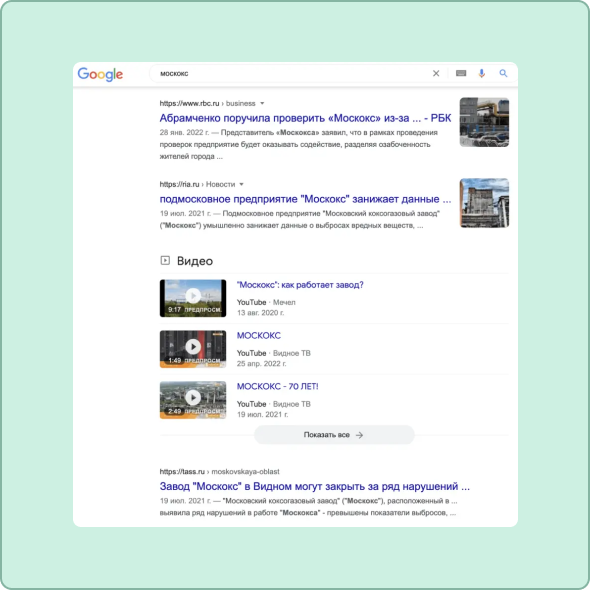Open the video link "МОСКОКС - 70 ЛЕТ!"
The width and height of the screenshot is (590, 590).
[277, 386]
